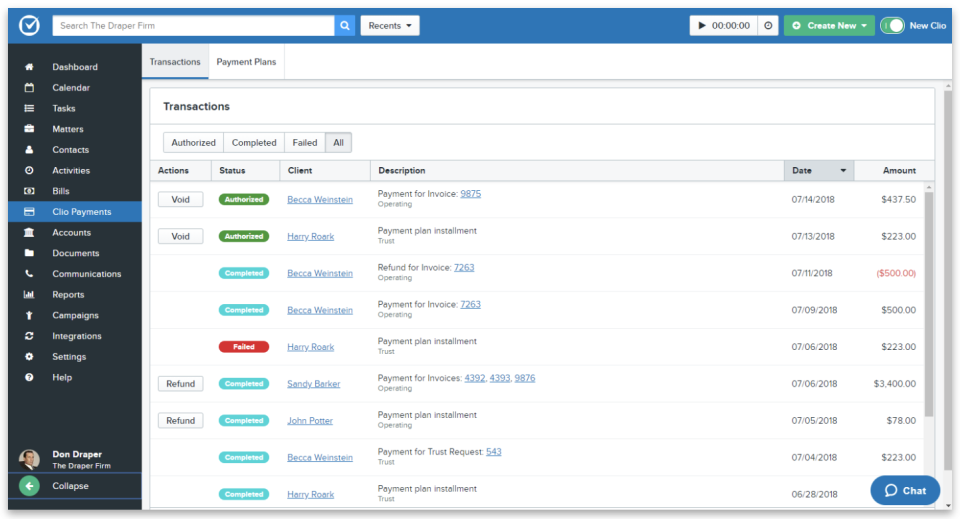
Task: Click the Search The Draper Firm field
Action: click(x=193, y=26)
